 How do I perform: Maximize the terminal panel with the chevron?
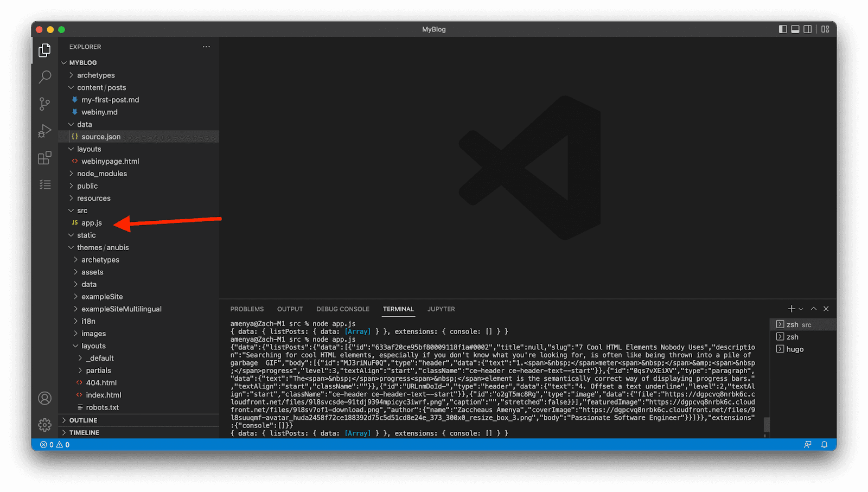click(814, 309)
